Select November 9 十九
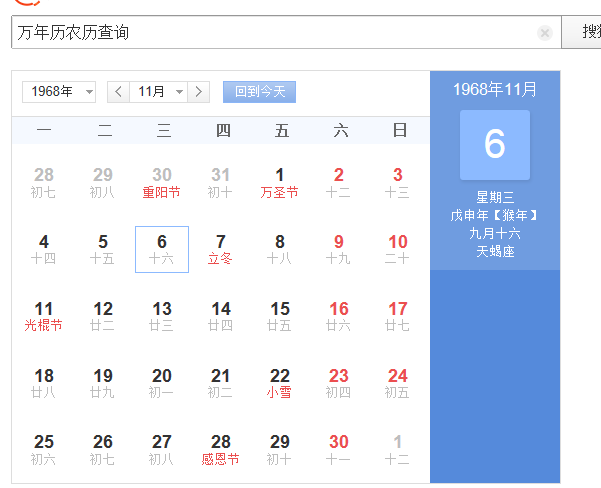Image resolution: width=601 pixels, height=488 pixels. [339, 250]
